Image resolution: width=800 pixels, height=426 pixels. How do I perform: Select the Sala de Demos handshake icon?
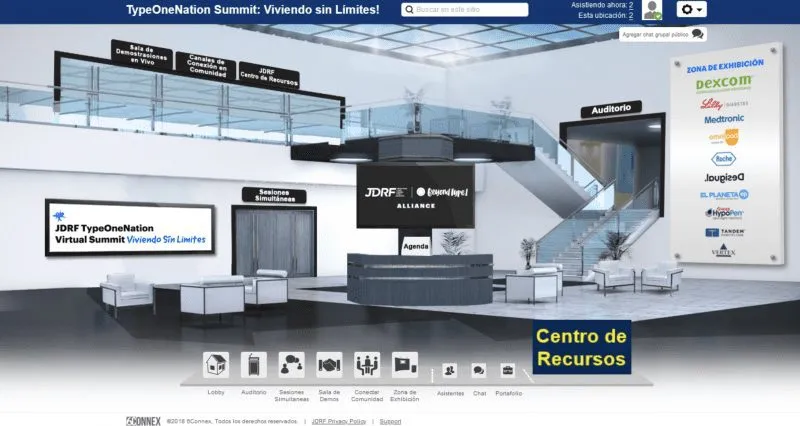click(x=329, y=365)
